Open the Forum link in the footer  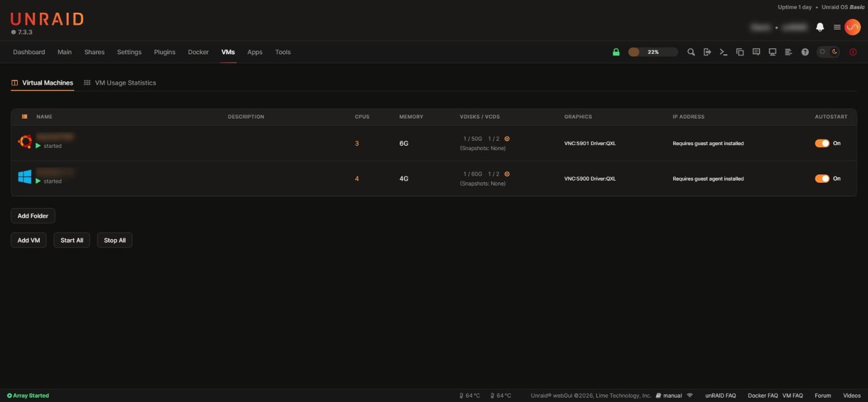[x=823, y=396]
